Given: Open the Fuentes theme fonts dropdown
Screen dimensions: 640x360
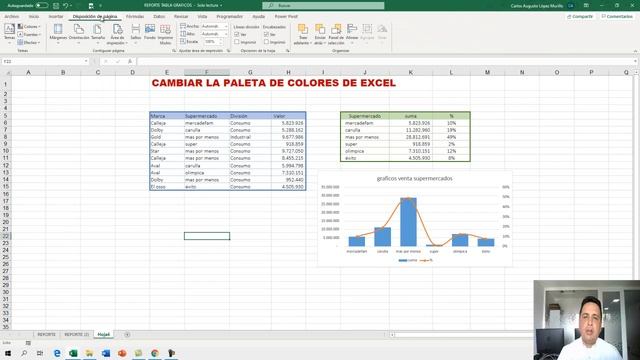Looking at the screenshot, I should tap(29, 34).
